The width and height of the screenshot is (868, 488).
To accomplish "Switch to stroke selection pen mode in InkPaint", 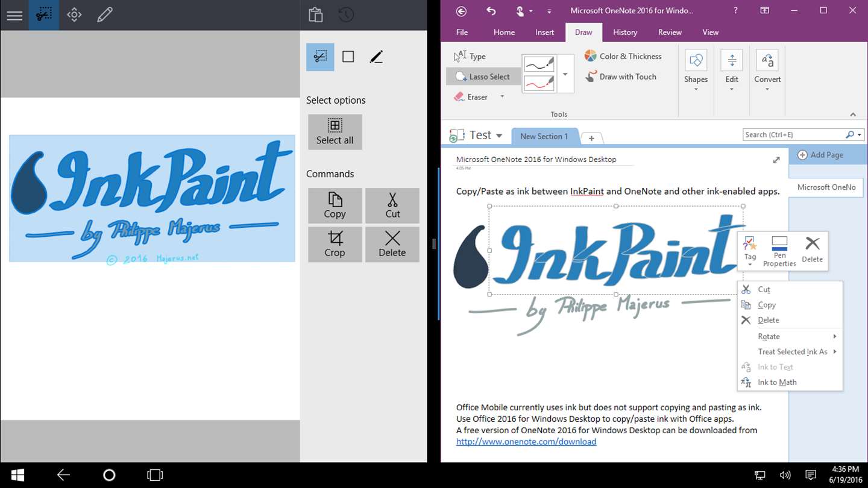I will tap(376, 57).
